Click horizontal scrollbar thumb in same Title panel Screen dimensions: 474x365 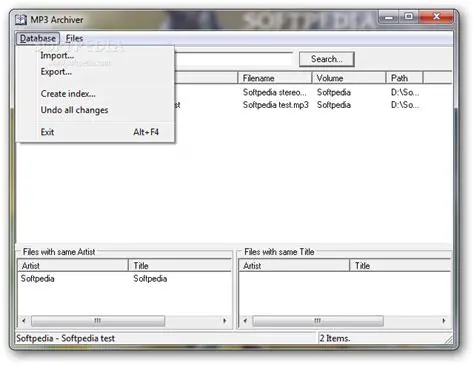[318, 321]
